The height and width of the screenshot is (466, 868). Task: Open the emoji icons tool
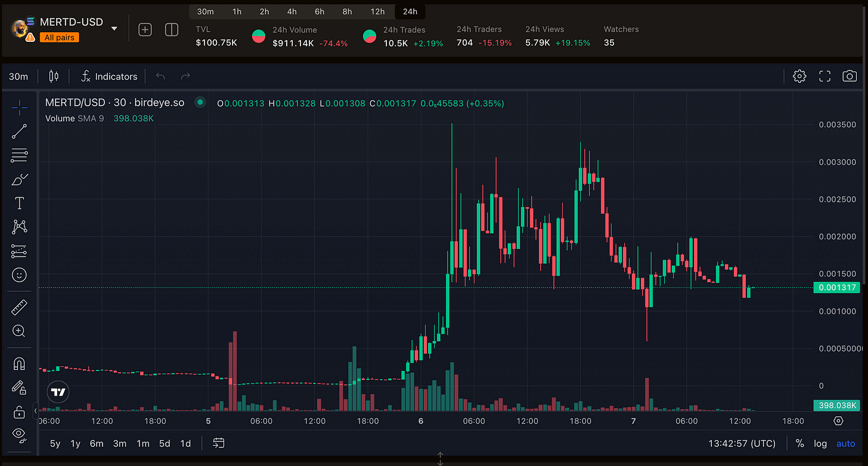tap(19, 274)
